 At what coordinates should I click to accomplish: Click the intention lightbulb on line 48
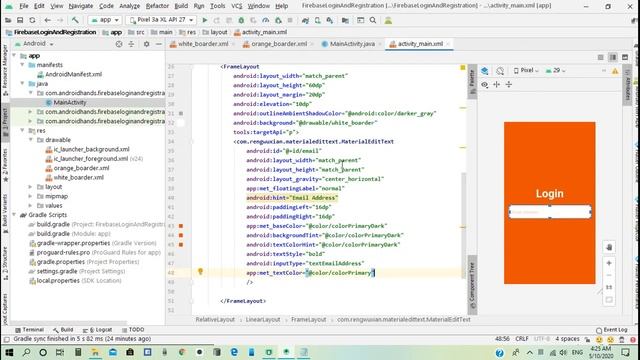(x=200, y=271)
